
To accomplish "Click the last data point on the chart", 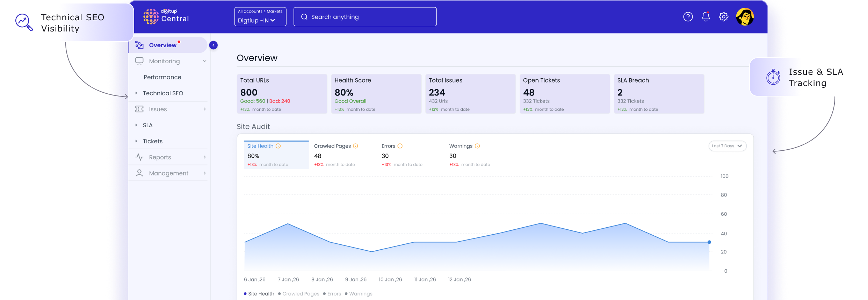I will (x=709, y=242).
